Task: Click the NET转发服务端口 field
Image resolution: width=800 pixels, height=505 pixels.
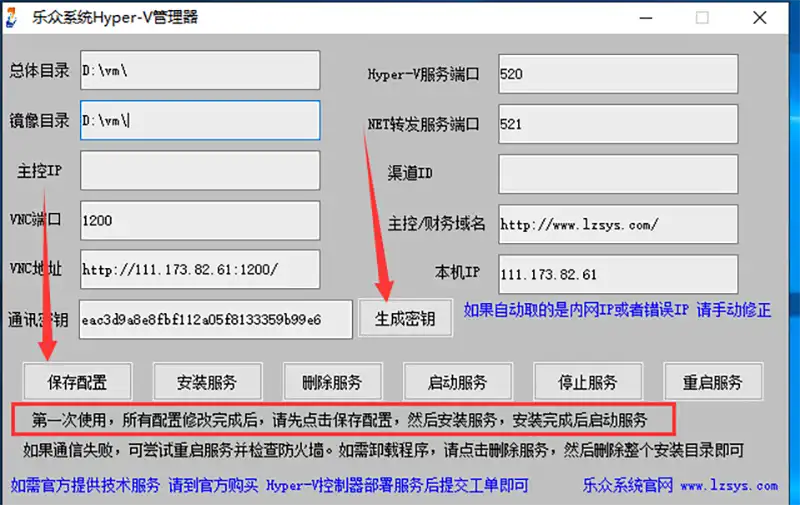Action: point(617,124)
